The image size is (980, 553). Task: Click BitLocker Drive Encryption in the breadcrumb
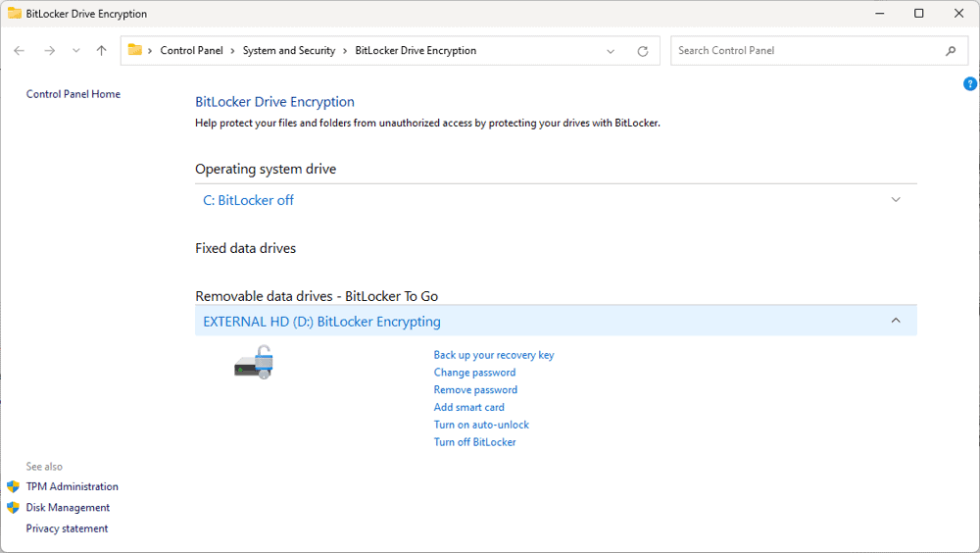click(416, 51)
